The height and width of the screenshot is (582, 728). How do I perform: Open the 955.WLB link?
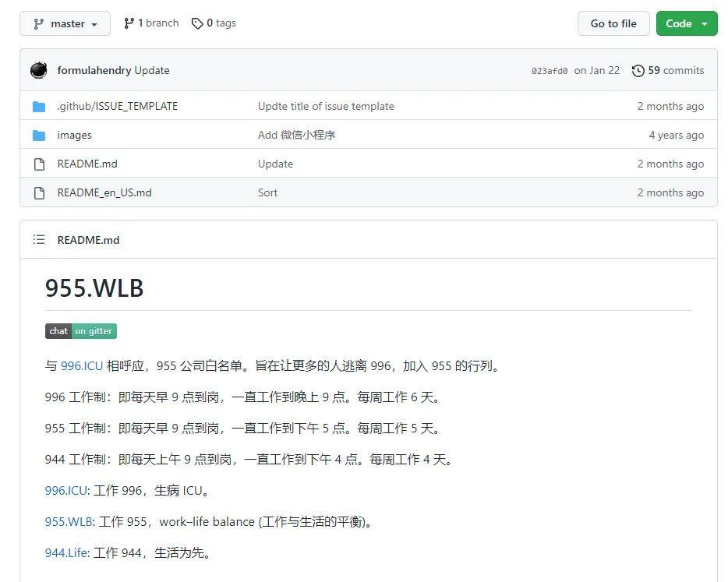click(69, 522)
